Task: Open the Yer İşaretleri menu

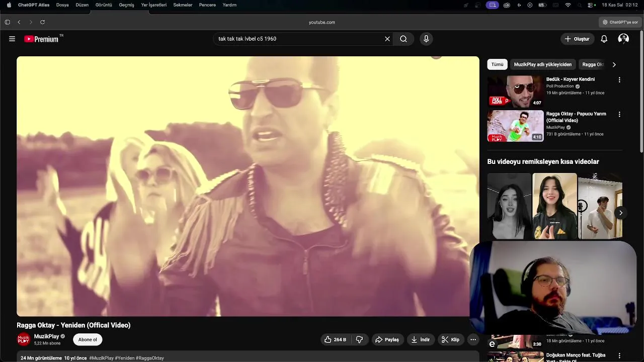Action: click(153, 5)
